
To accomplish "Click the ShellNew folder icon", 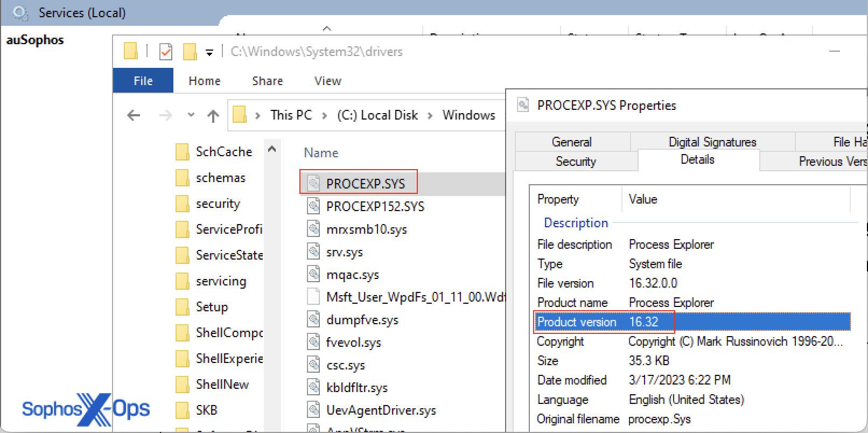I will [x=183, y=385].
